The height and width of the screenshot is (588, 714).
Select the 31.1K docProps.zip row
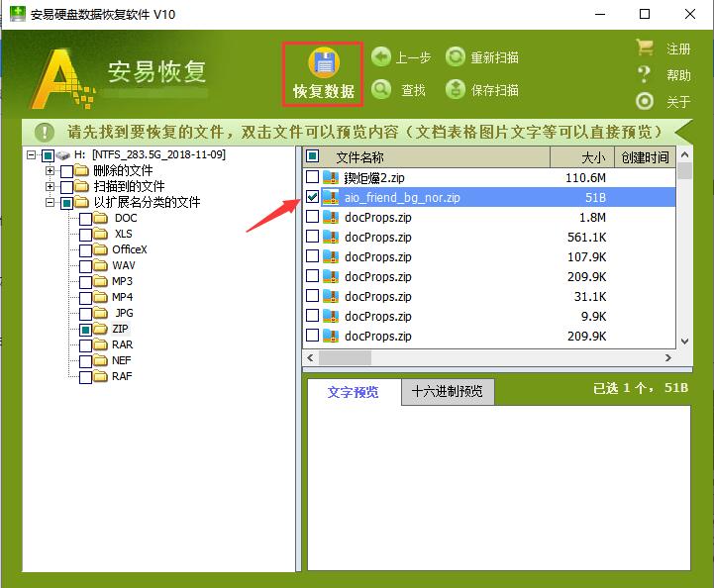(x=489, y=296)
